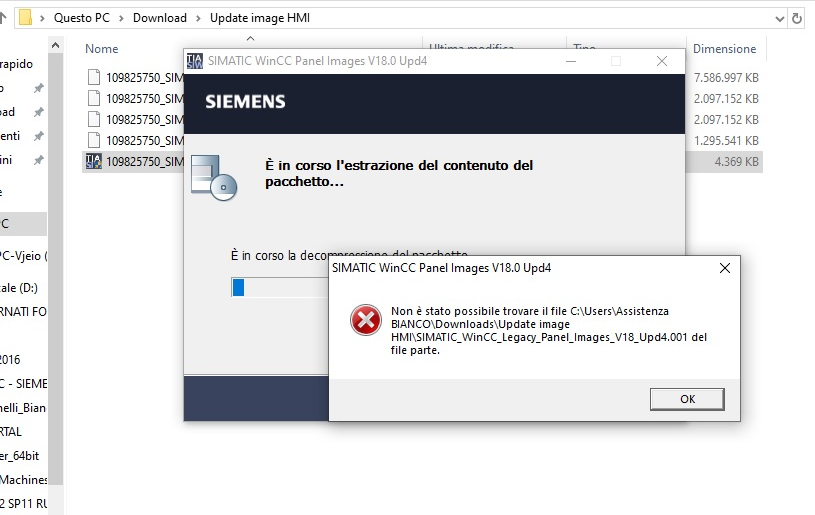Refresh the folder with the reload icon
815x515 pixels.
(797, 18)
